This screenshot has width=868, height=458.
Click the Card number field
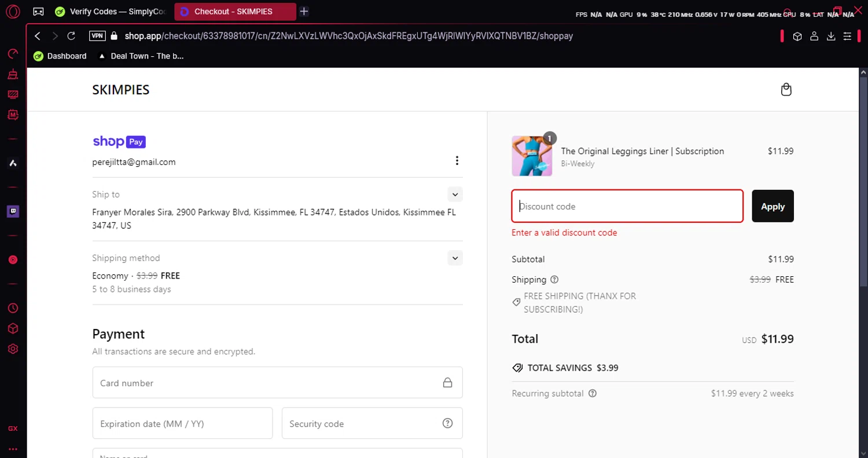coord(277,383)
